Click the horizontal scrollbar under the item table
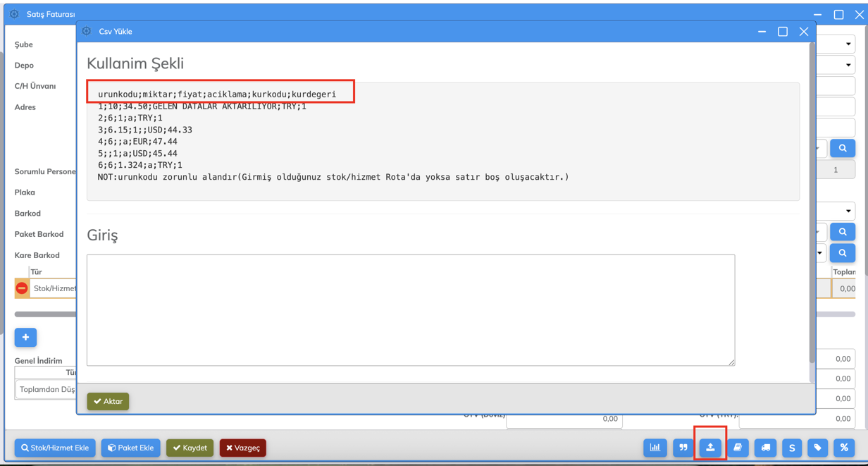This screenshot has height=466, width=868. pyautogui.click(x=45, y=314)
